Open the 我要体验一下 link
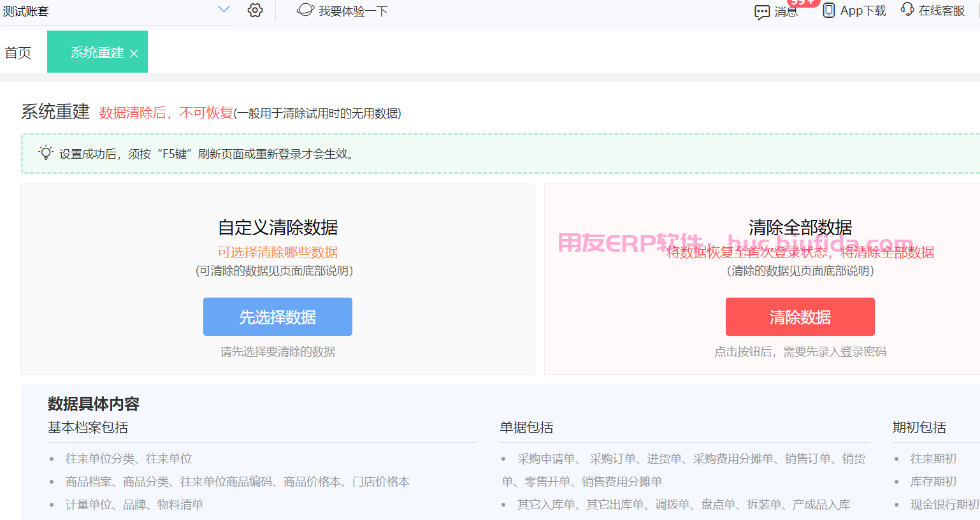Screen dimensions: 980x520 (353, 11)
